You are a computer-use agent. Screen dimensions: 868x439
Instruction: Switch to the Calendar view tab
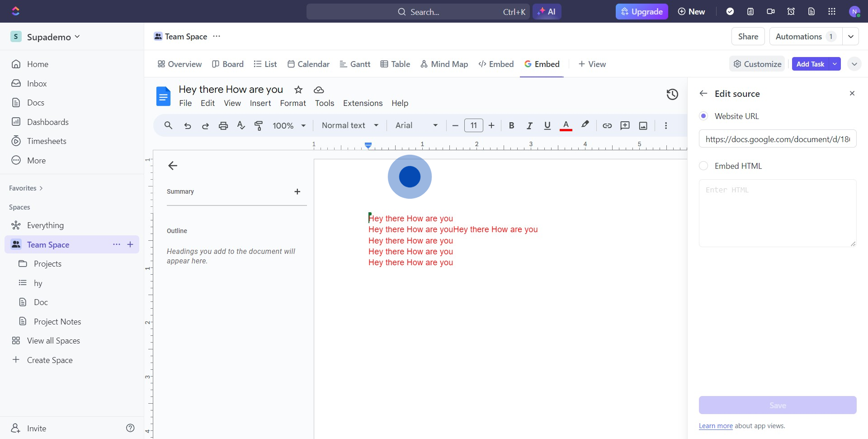308,64
